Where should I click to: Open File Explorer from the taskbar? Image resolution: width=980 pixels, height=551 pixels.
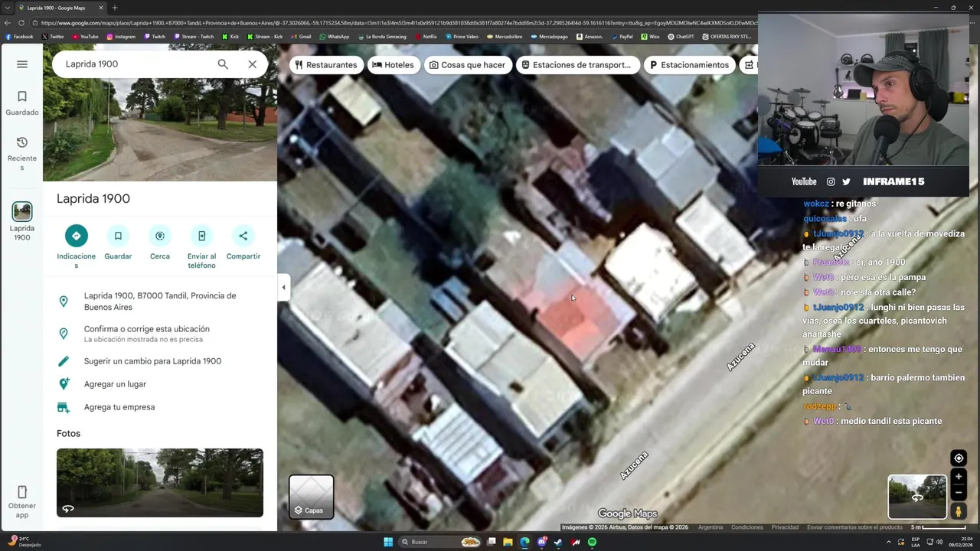pos(508,542)
